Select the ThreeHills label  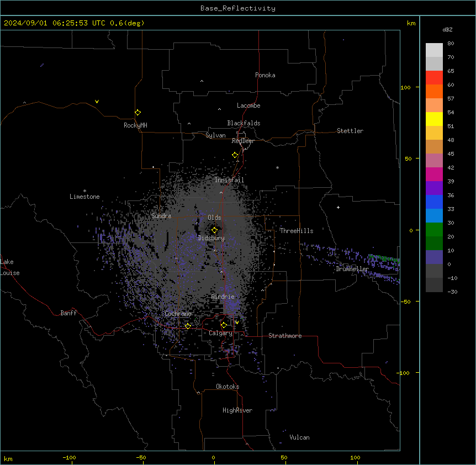[297, 231]
